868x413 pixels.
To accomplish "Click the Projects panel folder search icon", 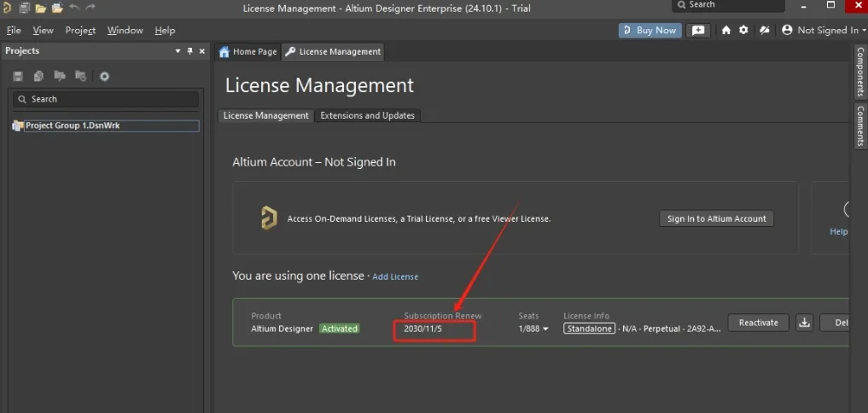I will pos(59,76).
